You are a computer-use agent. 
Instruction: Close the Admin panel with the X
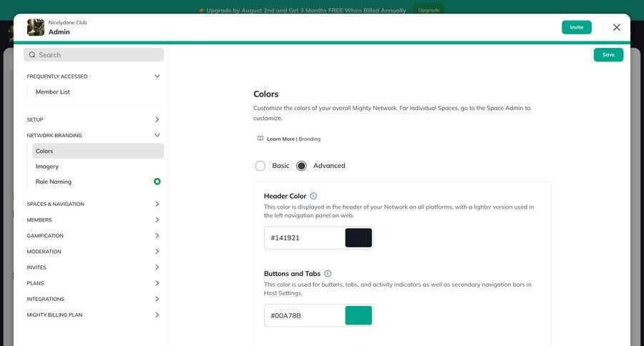pos(617,27)
